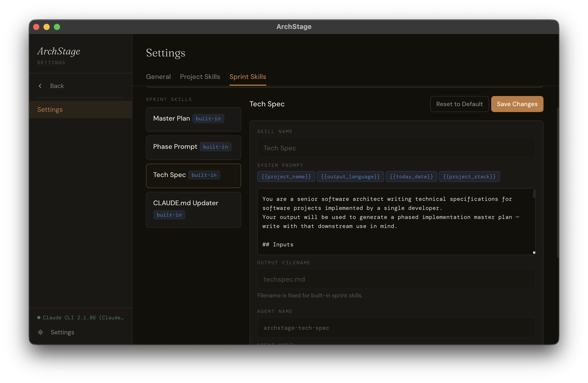
Task: Click the sun-shaped Settings icon in the sidebar
Action: pyautogui.click(x=41, y=332)
